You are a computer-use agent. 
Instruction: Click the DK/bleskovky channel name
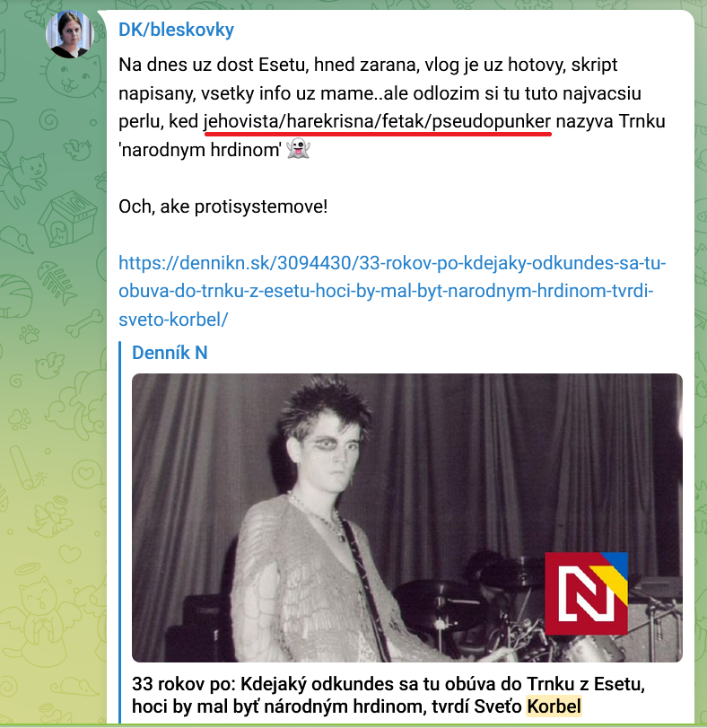(176, 30)
